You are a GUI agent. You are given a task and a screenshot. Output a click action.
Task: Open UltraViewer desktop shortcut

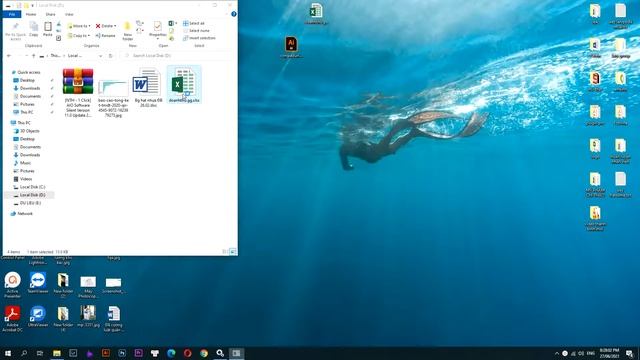[x=38, y=316]
